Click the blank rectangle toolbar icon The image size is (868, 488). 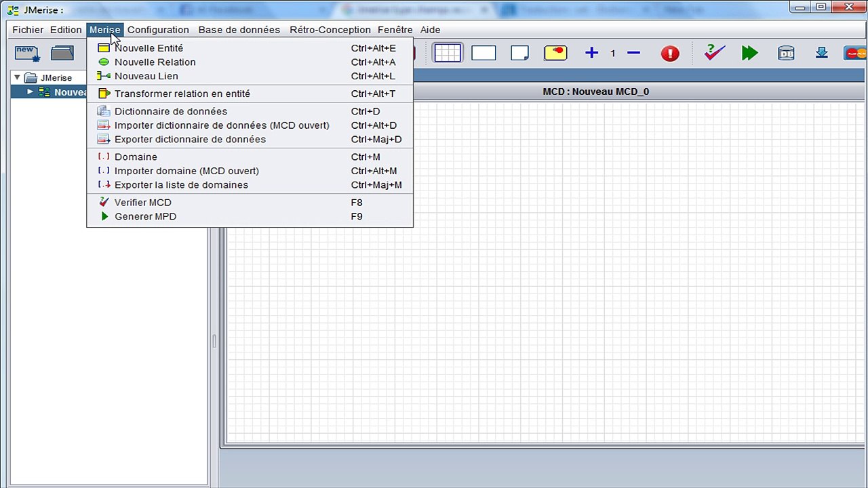484,53
